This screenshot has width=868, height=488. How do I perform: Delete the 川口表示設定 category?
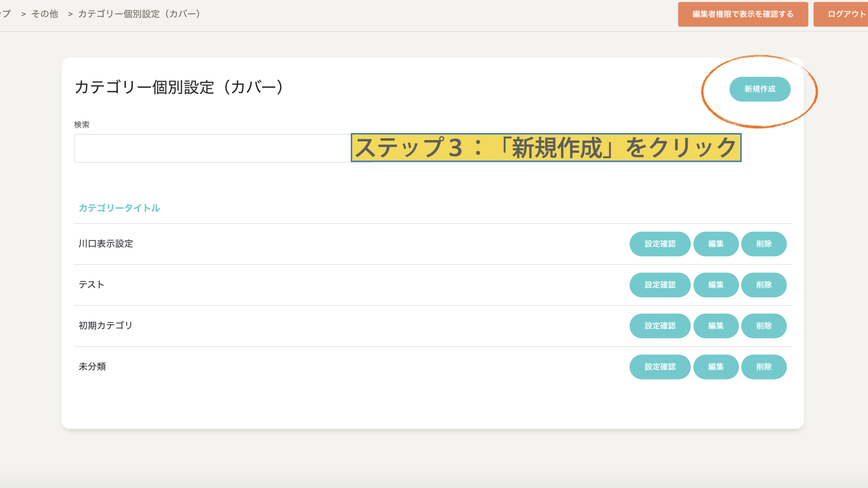pyautogui.click(x=764, y=244)
